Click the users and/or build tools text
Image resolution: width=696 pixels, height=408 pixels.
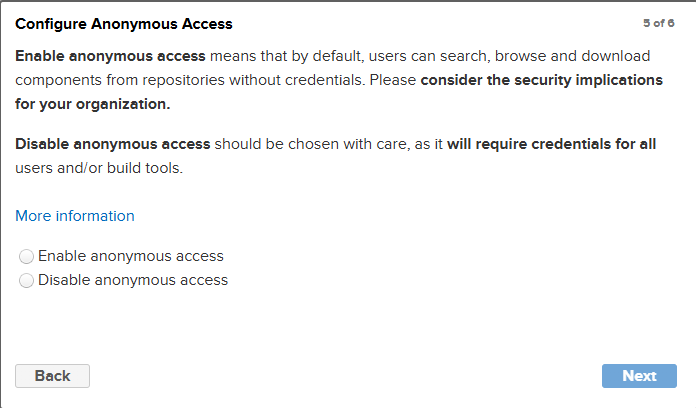(x=99, y=168)
